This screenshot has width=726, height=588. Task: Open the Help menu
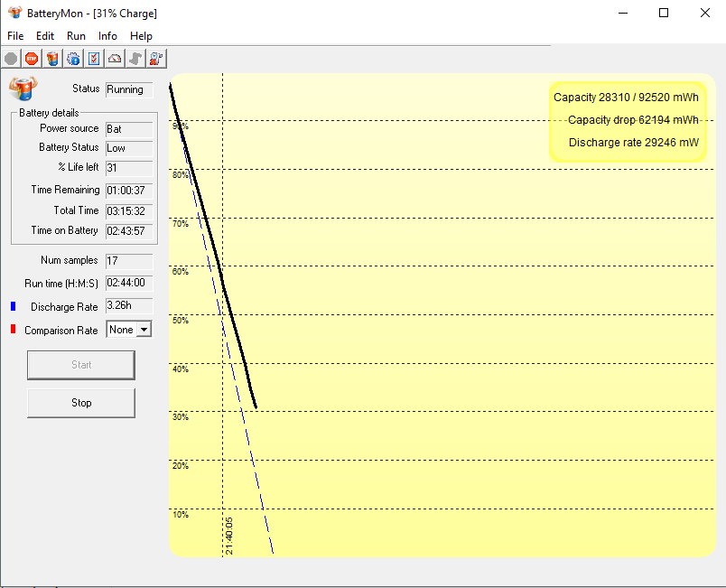(x=141, y=36)
